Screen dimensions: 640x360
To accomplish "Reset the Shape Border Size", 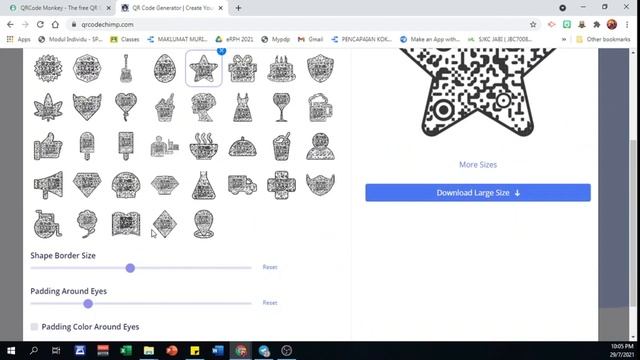I will click(x=270, y=267).
